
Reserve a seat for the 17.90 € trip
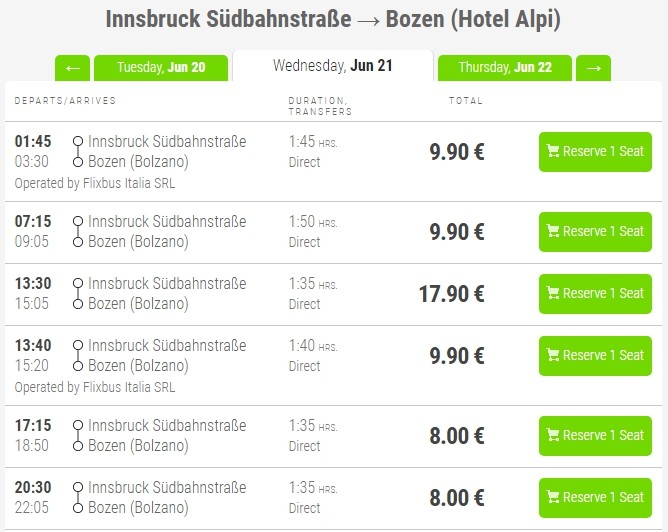point(595,294)
